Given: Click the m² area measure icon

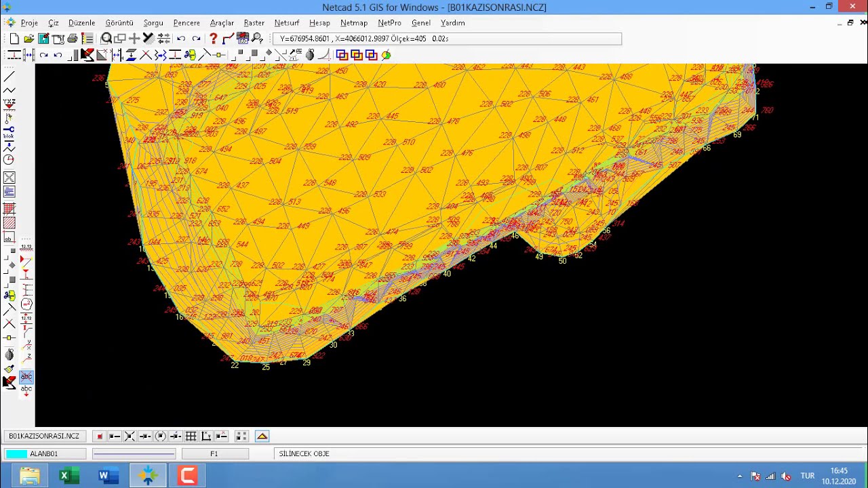Looking at the screenshot, I should pos(26,304).
